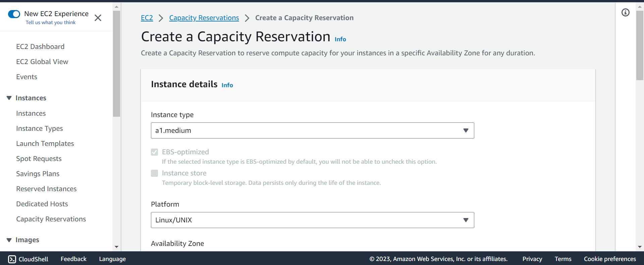The width and height of the screenshot is (644, 265).
Task: Go to Savings Plans
Action: pos(38,174)
